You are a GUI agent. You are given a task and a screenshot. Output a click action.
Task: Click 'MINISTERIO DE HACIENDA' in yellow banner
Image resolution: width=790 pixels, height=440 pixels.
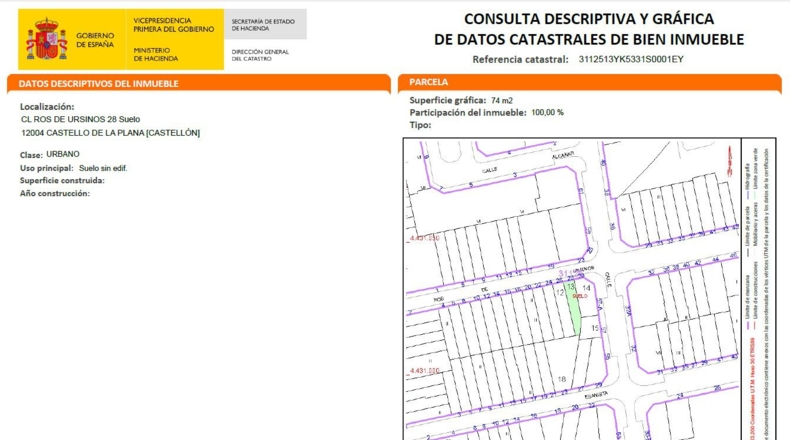[x=156, y=54]
